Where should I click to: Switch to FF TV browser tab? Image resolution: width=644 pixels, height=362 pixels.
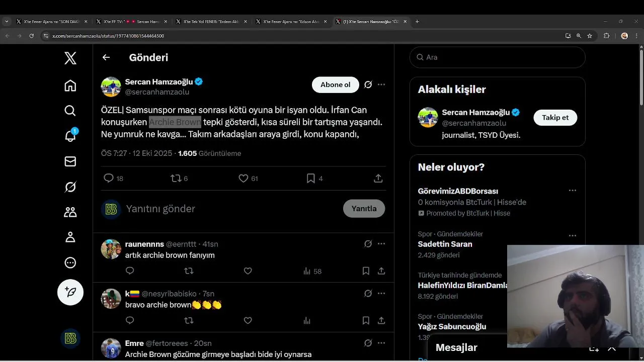tap(131, 22)
